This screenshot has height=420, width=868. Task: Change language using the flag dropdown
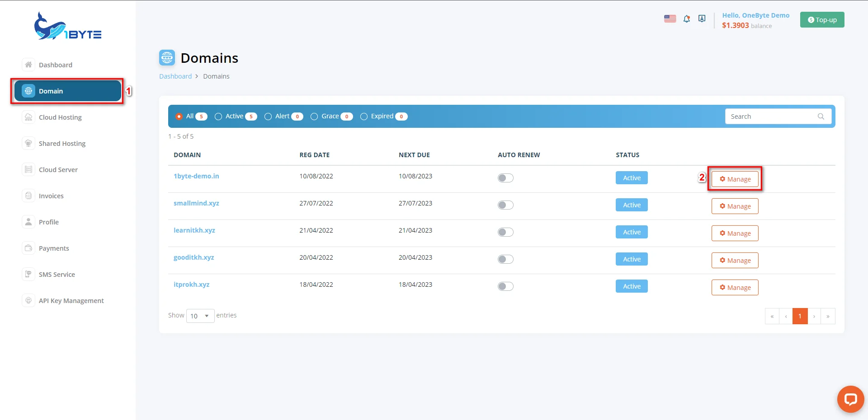pyautogui.click(x=670, y=19)
